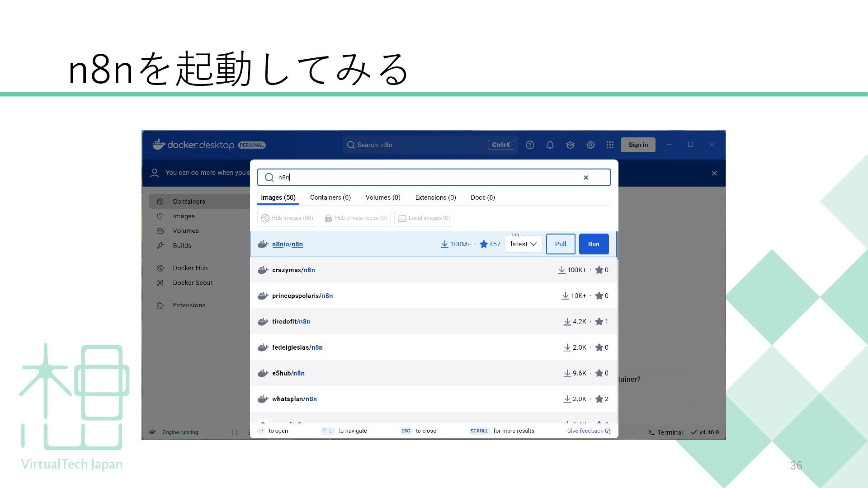This screenshot has width=868, height=488.
Task: Click the Pull button for n8nio/n8n
Action: [x=560, y=244]
